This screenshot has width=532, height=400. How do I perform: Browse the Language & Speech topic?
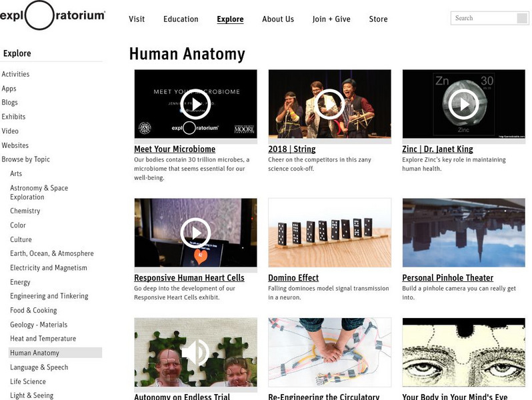point(39,367)
